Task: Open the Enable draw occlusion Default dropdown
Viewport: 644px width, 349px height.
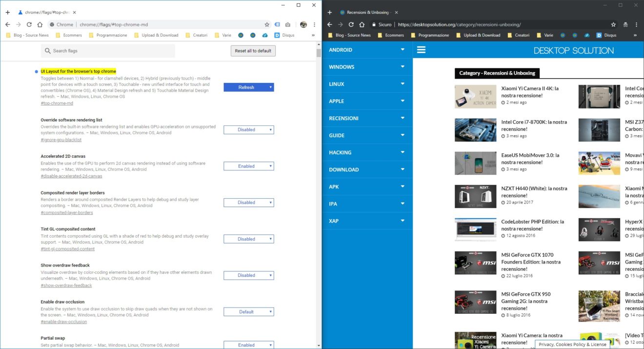Action: click(249, 312)
